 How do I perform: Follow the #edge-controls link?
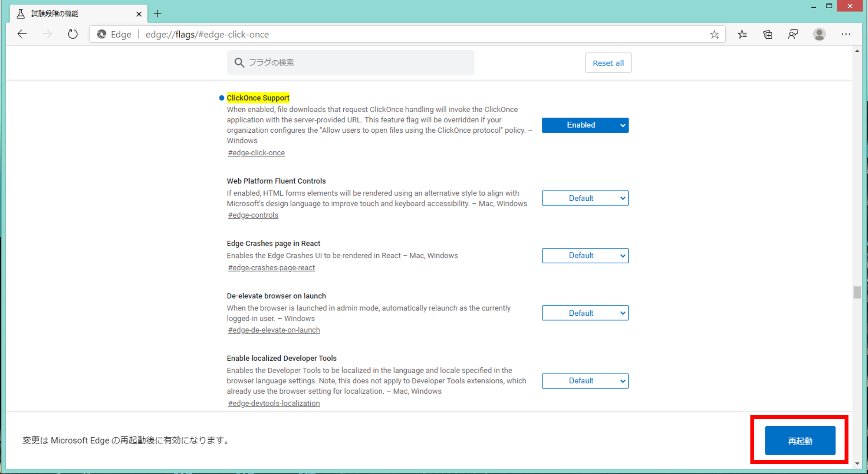pyautogui.click(x=253, y=215)
